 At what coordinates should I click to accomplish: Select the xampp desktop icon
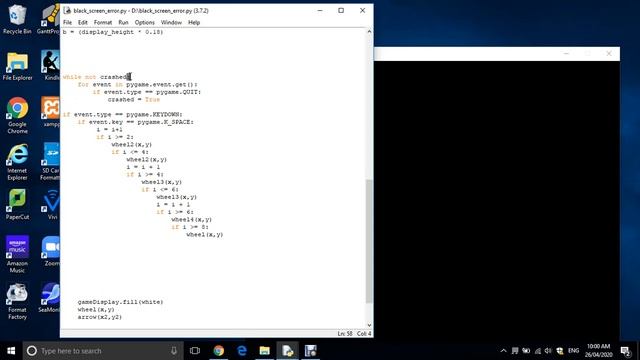click(x=51, y=112)
